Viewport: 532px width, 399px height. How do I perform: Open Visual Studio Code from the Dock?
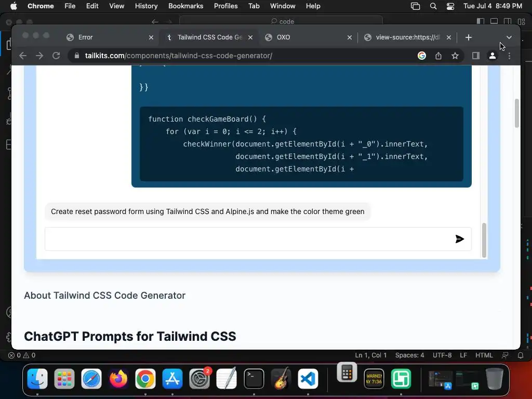[x=308, y=379]
